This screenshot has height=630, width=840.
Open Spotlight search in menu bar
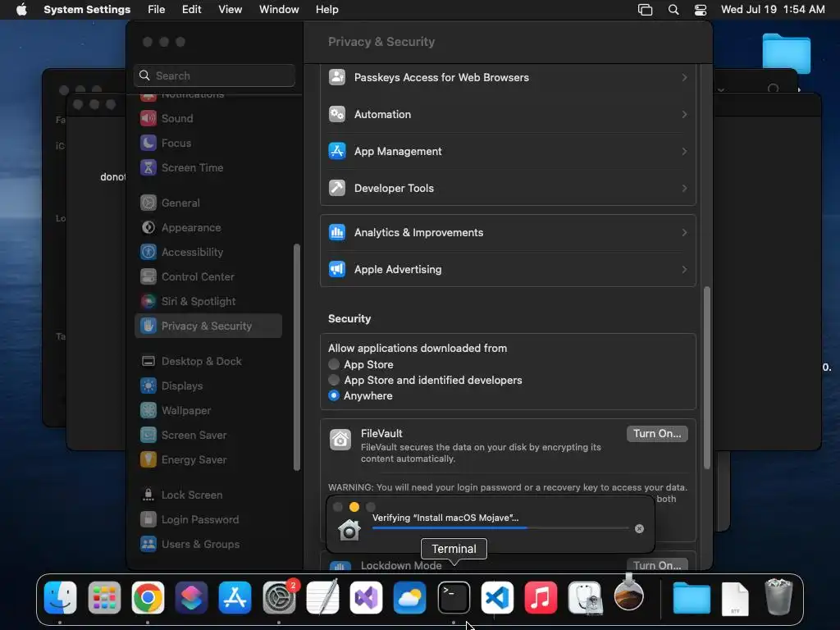[x=673, y=10]
